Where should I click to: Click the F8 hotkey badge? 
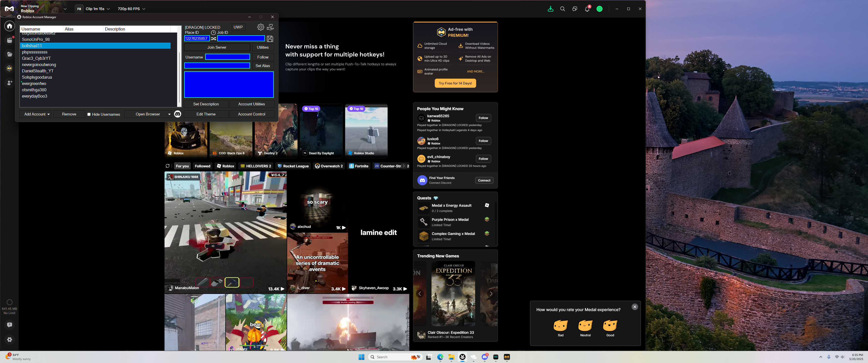click(x=79, y=9)
